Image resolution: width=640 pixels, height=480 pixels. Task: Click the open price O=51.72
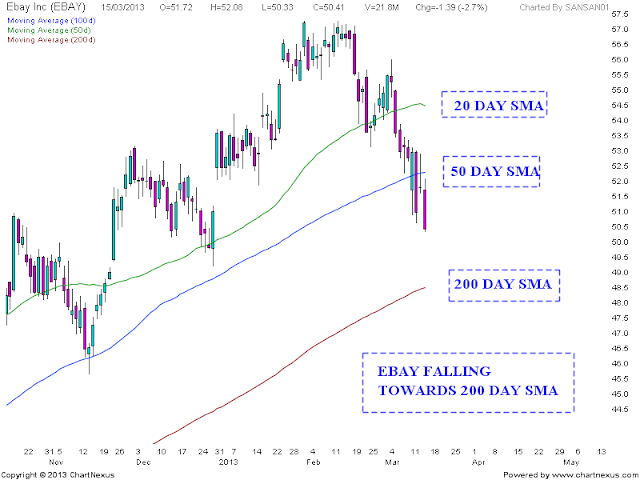pyautogui.click(x=175, y=7)
